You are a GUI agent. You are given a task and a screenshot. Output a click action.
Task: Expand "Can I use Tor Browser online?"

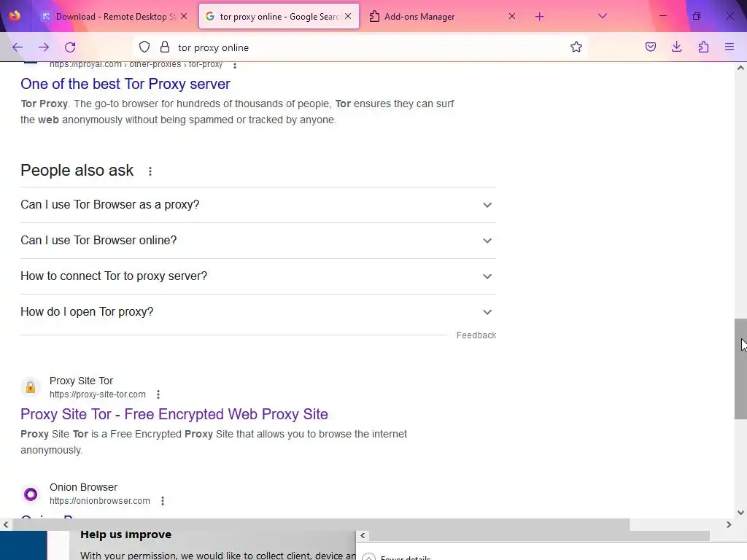pyautogui.click(x=258, y=241)
